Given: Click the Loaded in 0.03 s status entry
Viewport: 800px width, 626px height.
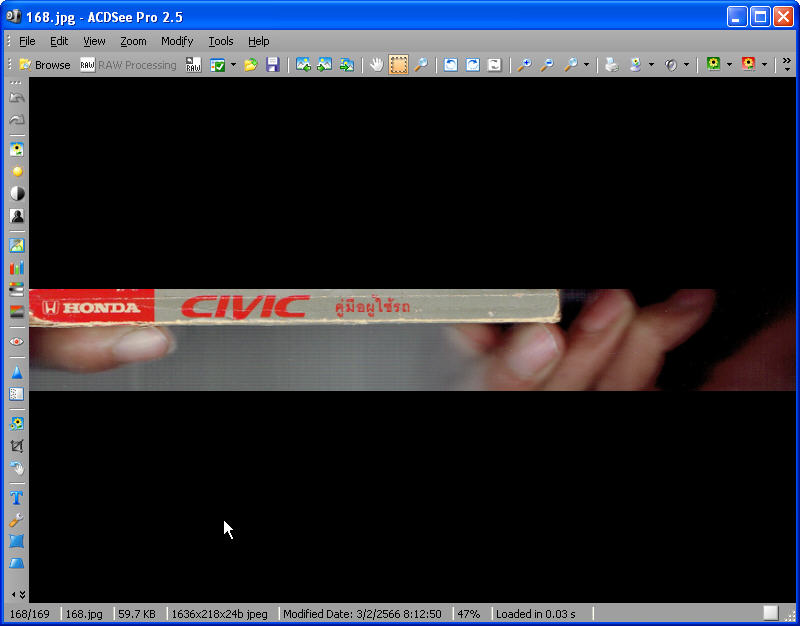Looking at the screenshot, I should 536,614.
